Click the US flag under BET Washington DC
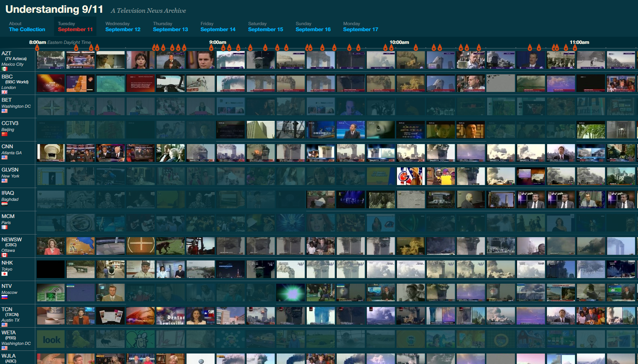This screenshot has width=638, height=364. pyautogui.click(x=4, y=111)
